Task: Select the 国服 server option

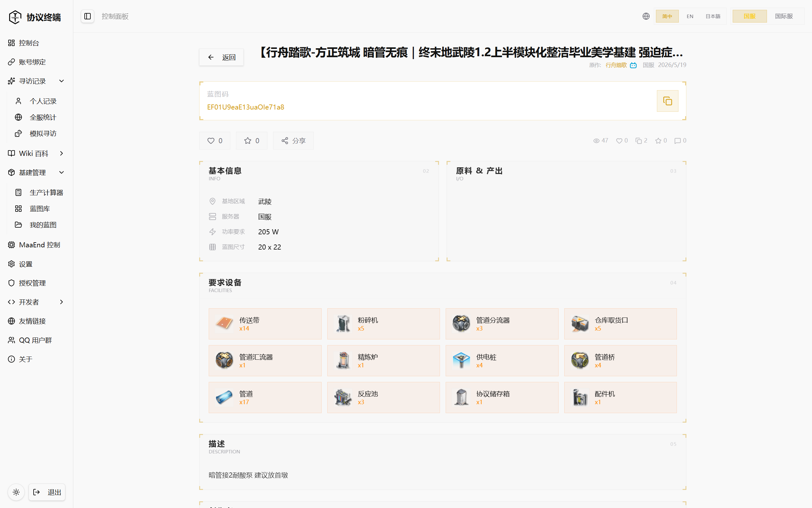Action: coord(750,16)
